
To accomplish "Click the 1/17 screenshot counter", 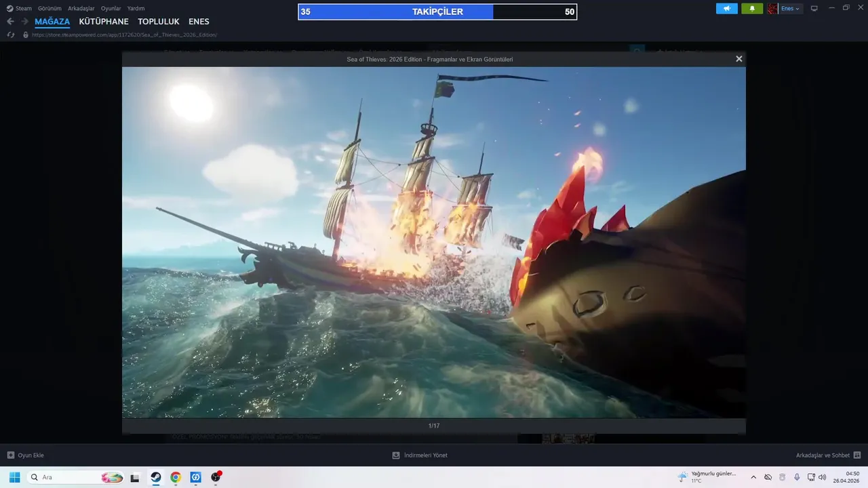I will pyautogui.click(x=434, y=426).
